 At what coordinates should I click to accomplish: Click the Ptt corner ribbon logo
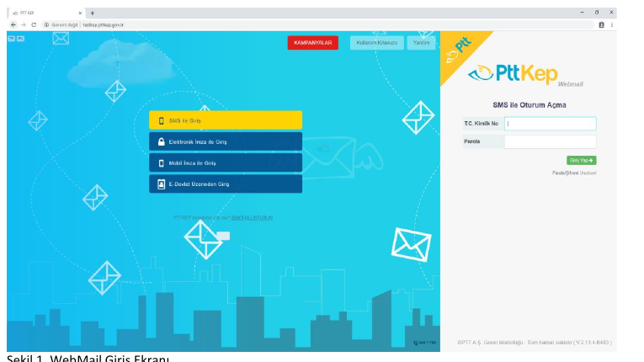click(x=459, y=51)
